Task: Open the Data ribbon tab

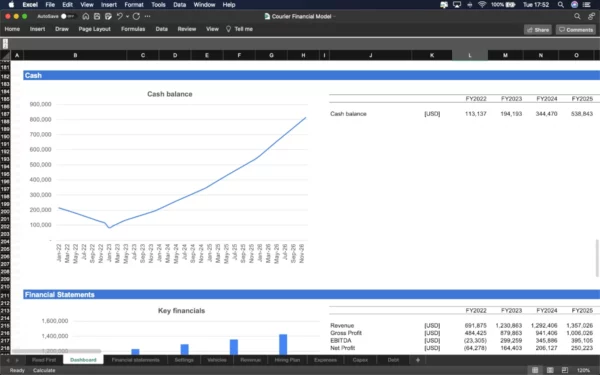Action: (x=161, y=29)
